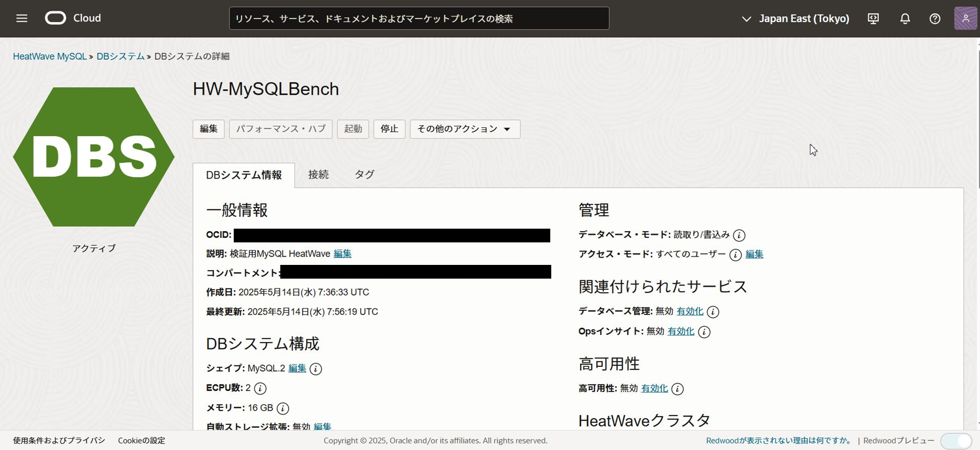Viewport: 980px width, 450px height.
Task: Focus the resource search field
Action: (x=419, y=19)
